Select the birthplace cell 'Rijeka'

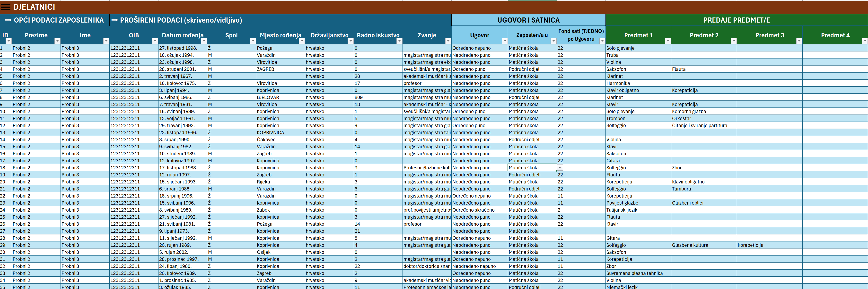[280, 182]
